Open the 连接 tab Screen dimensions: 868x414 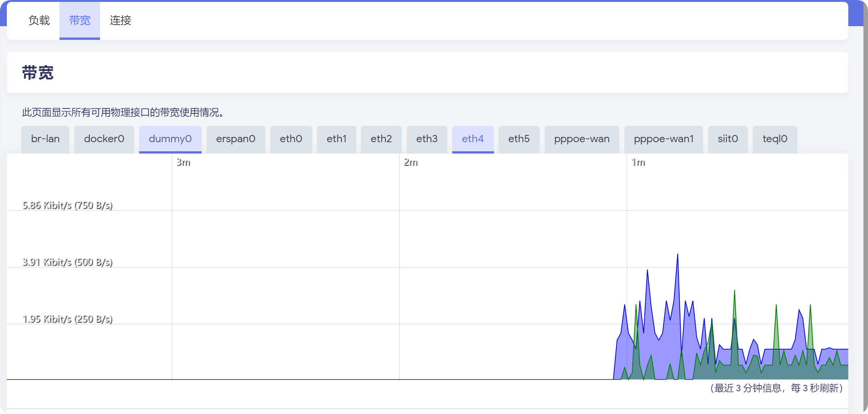(x=120, y=20)
